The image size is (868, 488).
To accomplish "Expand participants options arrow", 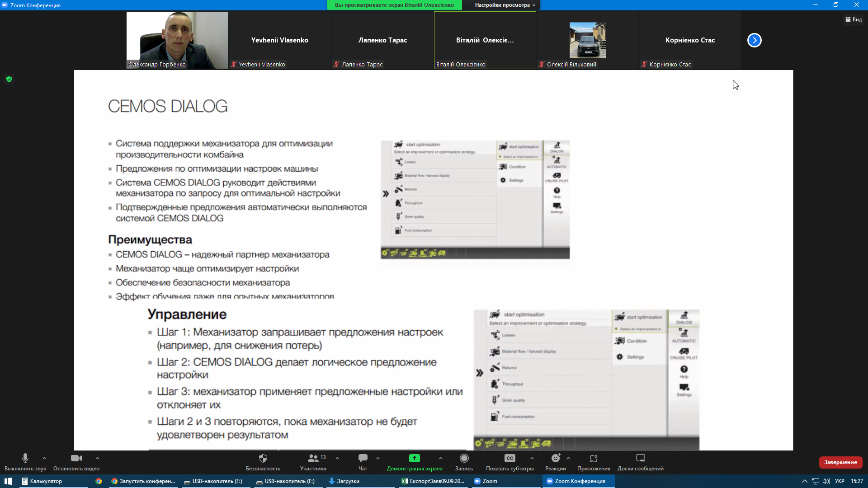I will (x=337, y=458).
